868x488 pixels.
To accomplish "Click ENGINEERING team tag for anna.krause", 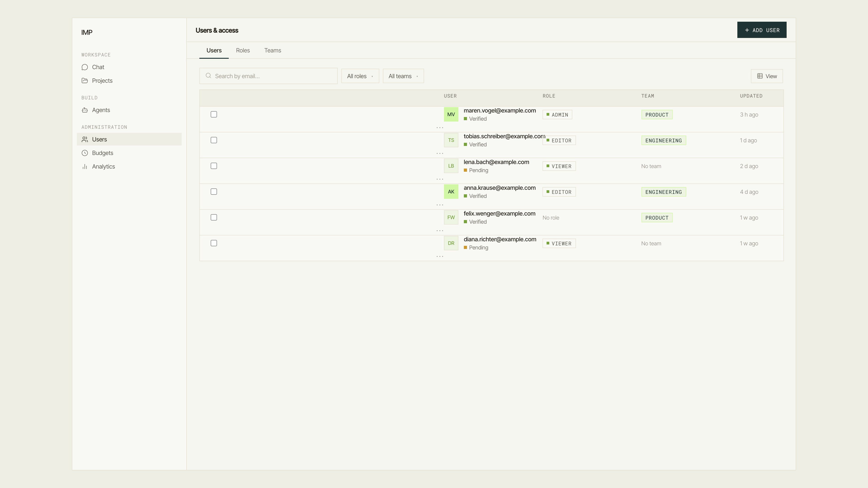I will click(x=663, y=192).
